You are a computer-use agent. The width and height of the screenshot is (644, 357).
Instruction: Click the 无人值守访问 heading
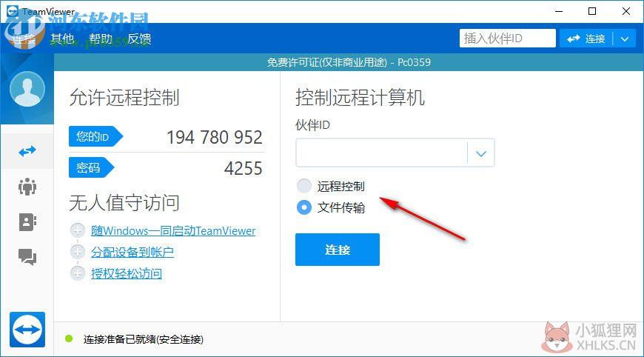tap(124, 202)
